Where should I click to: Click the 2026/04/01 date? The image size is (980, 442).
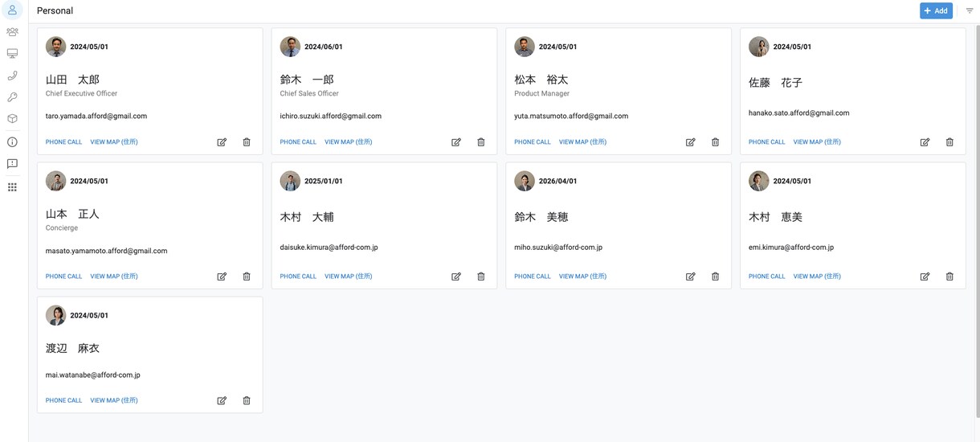[557, 181]
